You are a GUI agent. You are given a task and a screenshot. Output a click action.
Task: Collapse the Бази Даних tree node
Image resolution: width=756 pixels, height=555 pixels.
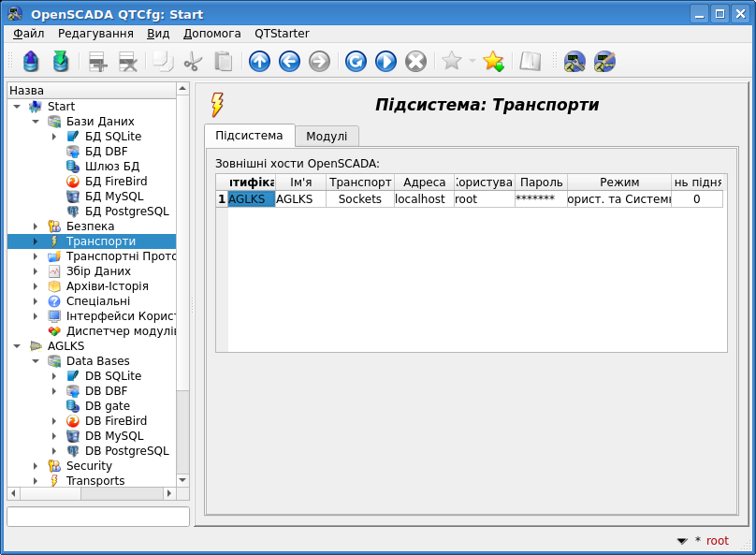36,122
